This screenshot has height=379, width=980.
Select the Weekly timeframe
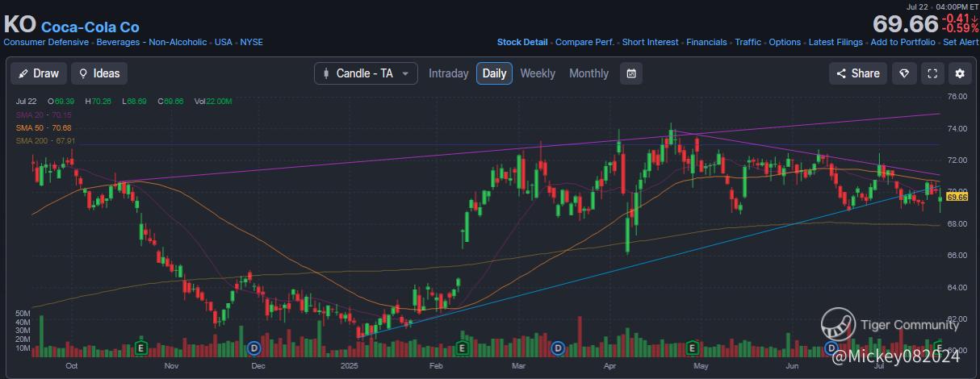point(538,73)
